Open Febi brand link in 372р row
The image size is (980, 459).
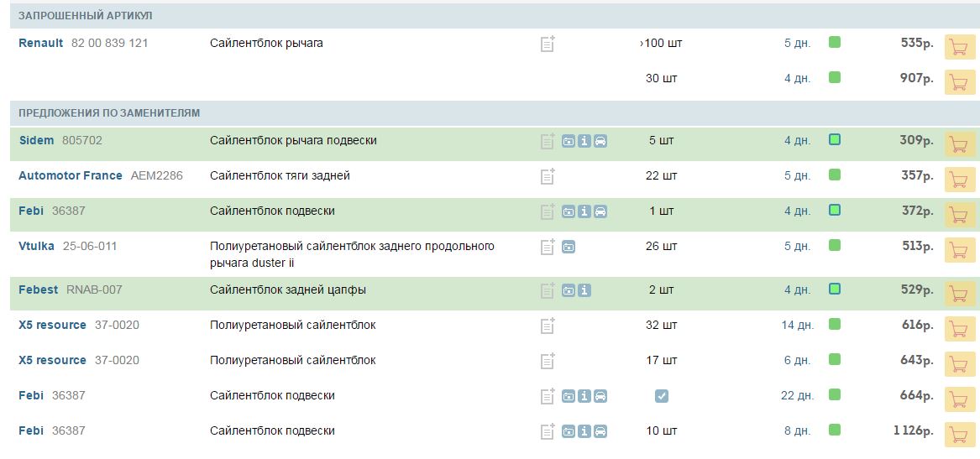click(31, 211)
